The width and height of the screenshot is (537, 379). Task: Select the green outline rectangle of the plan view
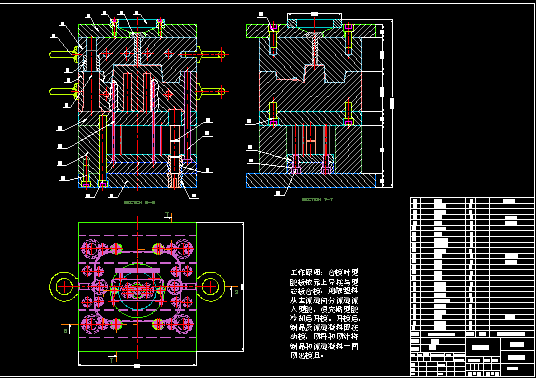pyautogui.click(x=137, y=287)
